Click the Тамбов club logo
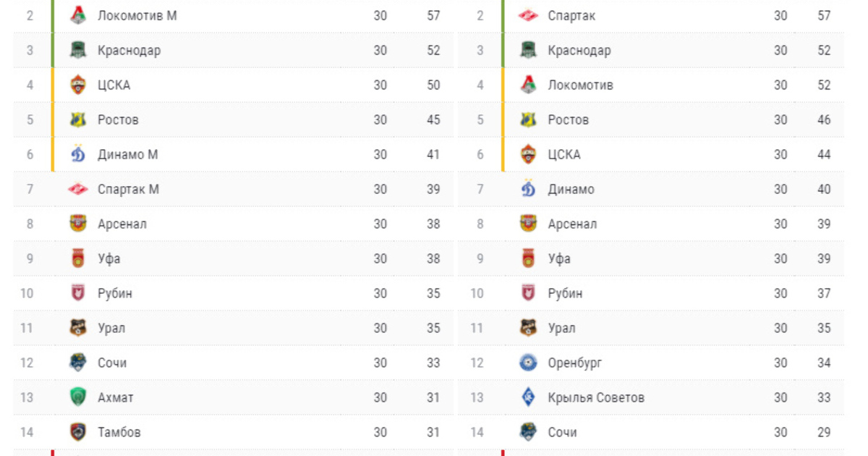The width and height of the screenshot is (868, 456). pyautogui.click(x=78, y=432)
